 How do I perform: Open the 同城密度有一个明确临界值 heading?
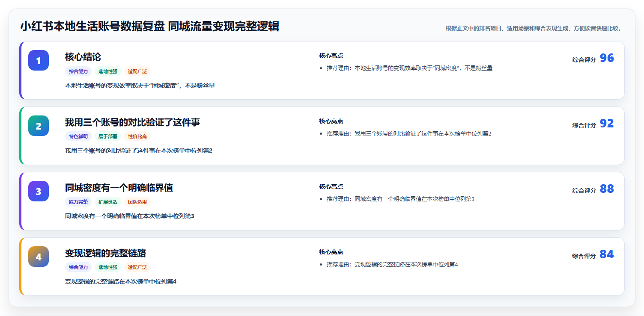[119, 188]
